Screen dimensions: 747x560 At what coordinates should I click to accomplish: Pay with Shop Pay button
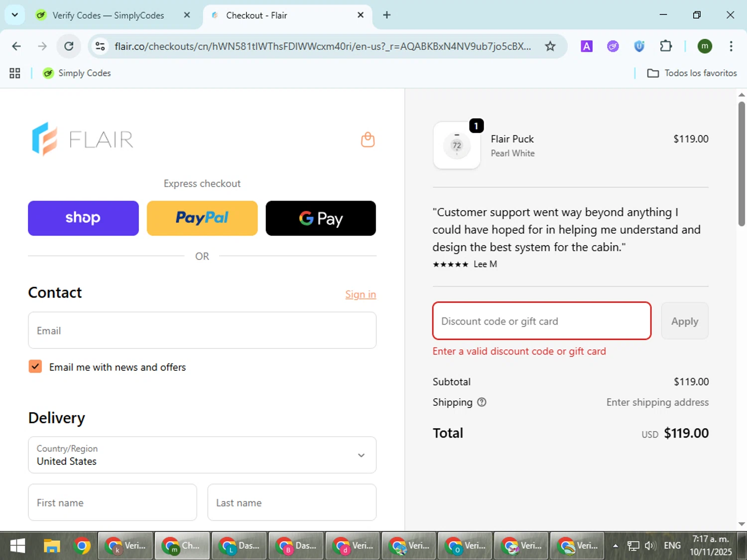click(x=83, y=218)
